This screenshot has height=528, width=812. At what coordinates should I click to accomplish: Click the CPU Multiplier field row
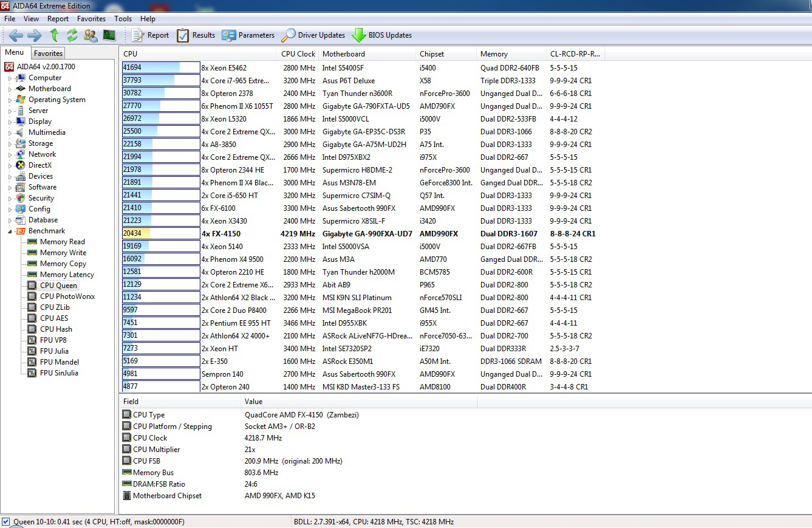point(299,450)
